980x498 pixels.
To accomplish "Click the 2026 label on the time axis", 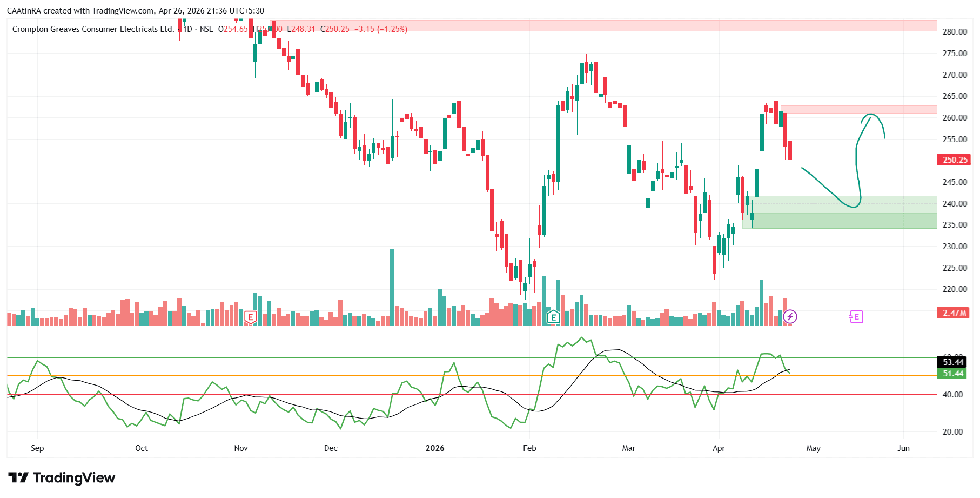I will click(x=435, y=448).
